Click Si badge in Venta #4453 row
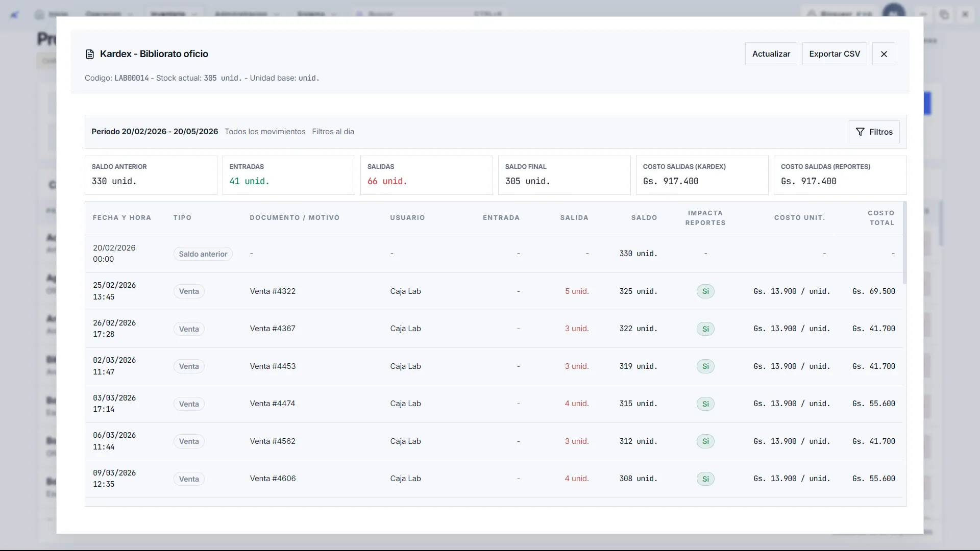The width and height of the screenshot is (980, 551). (705, 366)
